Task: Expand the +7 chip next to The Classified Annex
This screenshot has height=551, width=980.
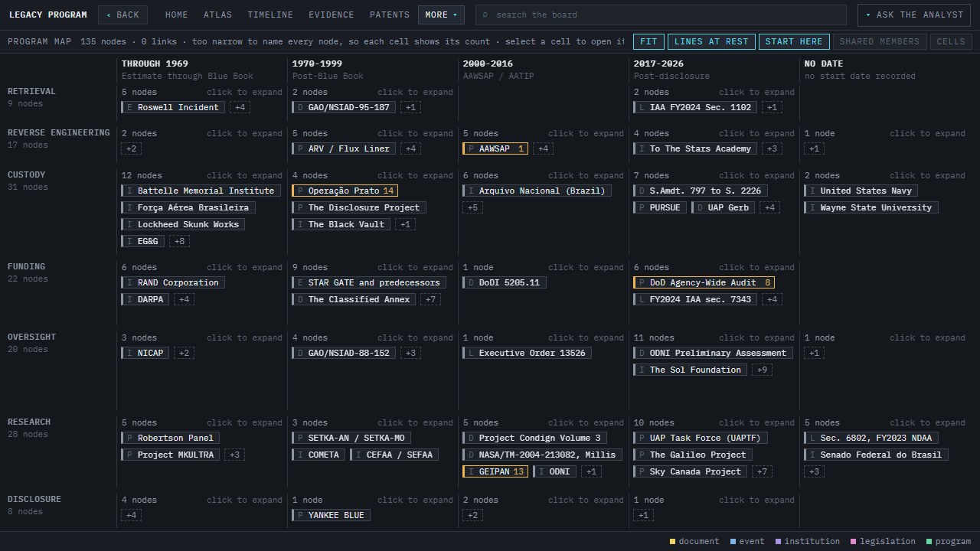Action: click(x=430, y=299)
